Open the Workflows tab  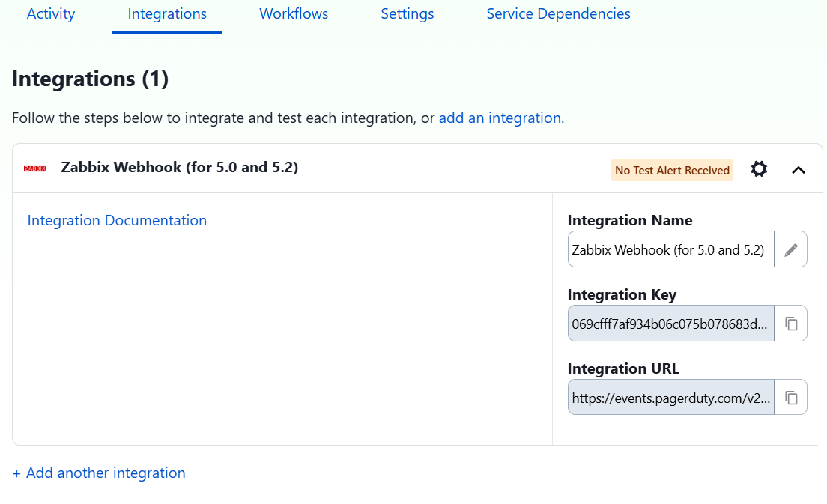click(x=294, y=13)
